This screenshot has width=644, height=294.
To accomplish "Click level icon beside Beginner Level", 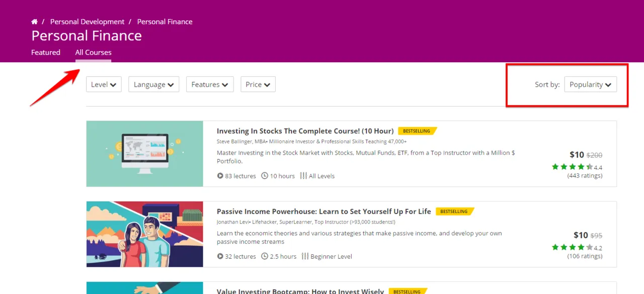I will click(305, 256).
